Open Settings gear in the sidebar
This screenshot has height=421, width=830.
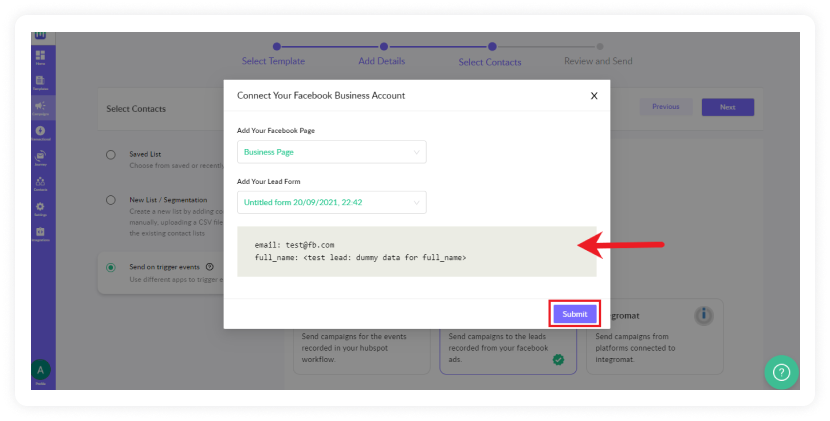coord(40,209)
